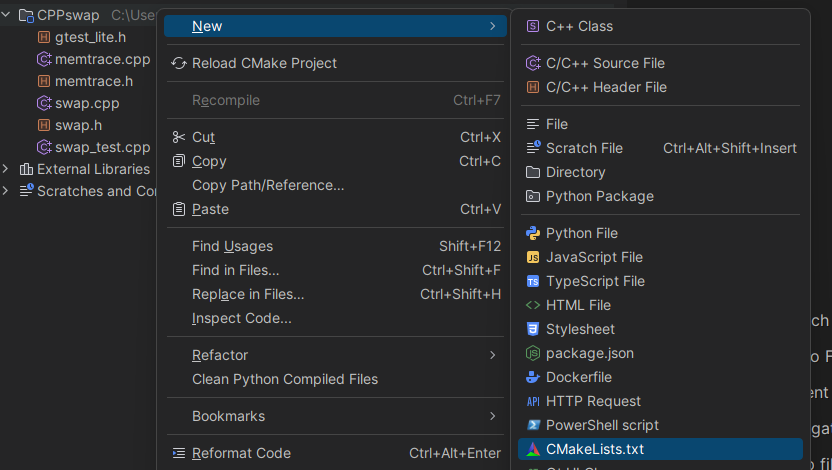Image resolution: width=832 pixels, height=470 pixels.
Task: Click the CMakeLists.txt triangle icon
Action: 533,449
